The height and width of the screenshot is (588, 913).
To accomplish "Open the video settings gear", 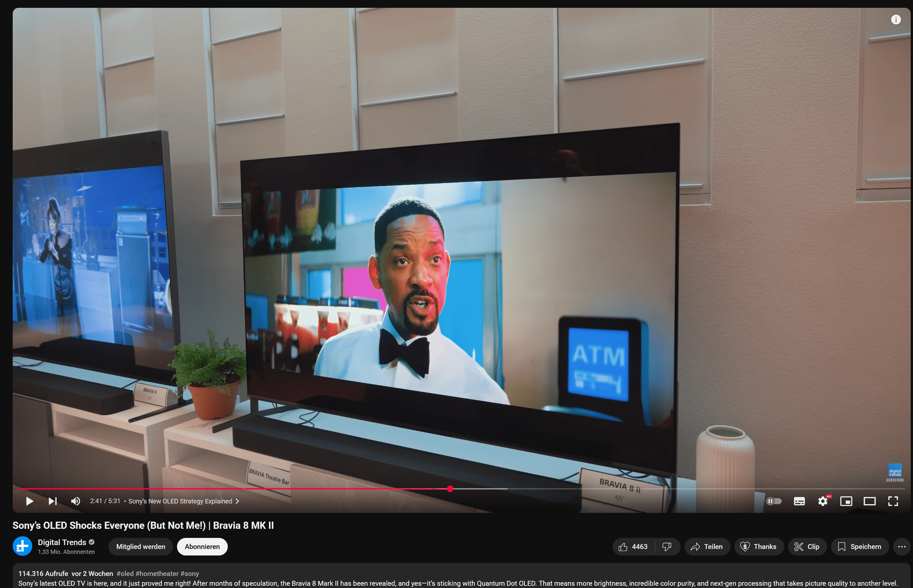I will (823, 501).
